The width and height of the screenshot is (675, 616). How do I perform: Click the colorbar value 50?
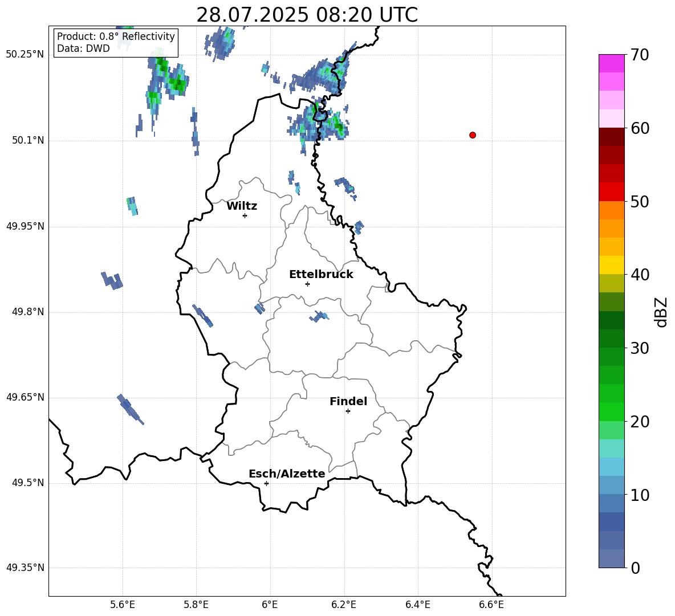(x=639, y=201)
